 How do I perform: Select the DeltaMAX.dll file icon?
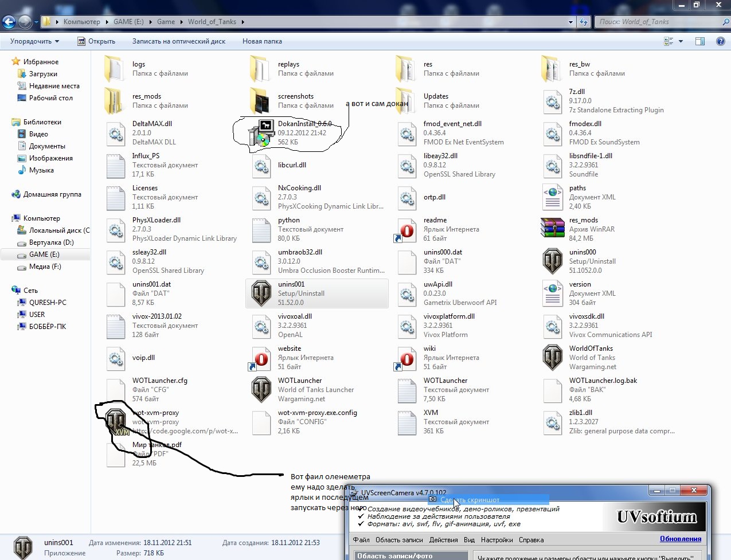tap(115, 134)
